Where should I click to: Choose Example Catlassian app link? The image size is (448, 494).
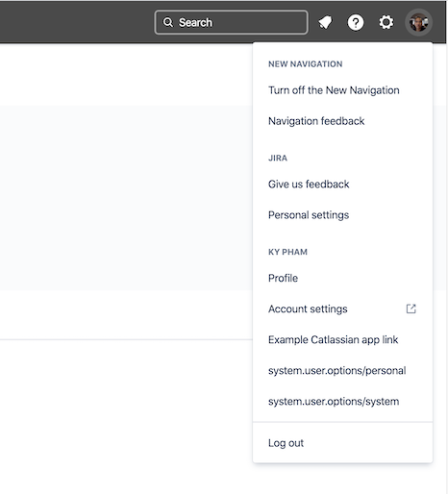[x=342, y=339]
